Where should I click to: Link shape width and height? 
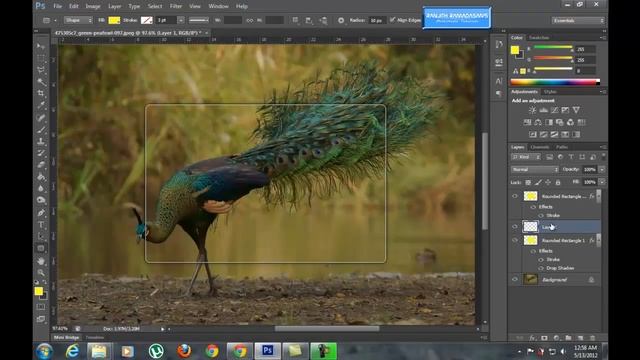coord(249,20)
